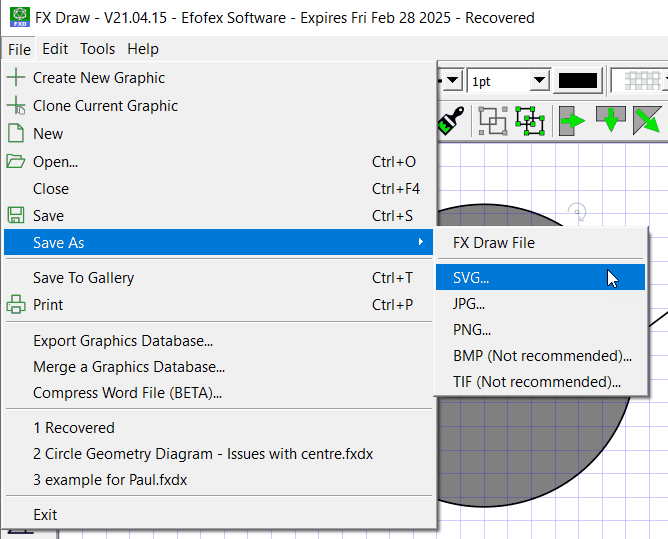
Task: Click the green down-arrow align icon
Action: click(611, 119)
